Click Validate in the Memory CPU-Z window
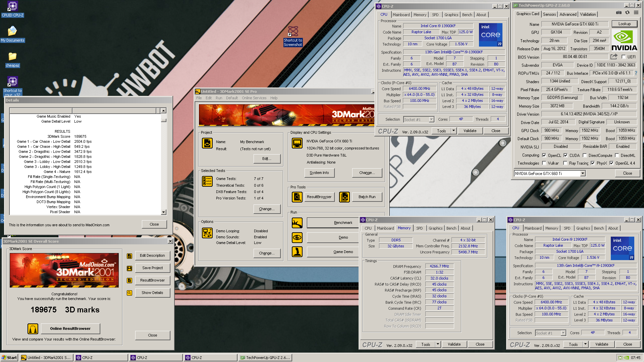Viewport: 644px width, 362px height. (x=454, y=345)
